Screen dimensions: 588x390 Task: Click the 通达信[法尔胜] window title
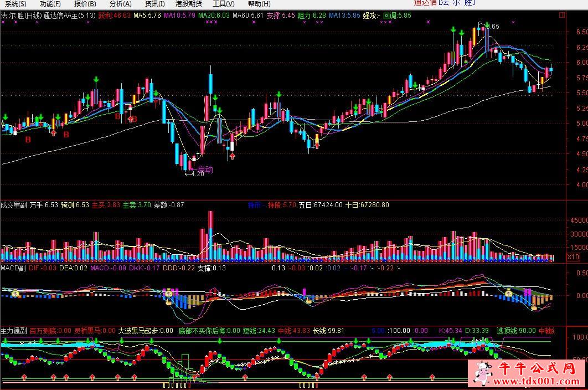(445, 3)
